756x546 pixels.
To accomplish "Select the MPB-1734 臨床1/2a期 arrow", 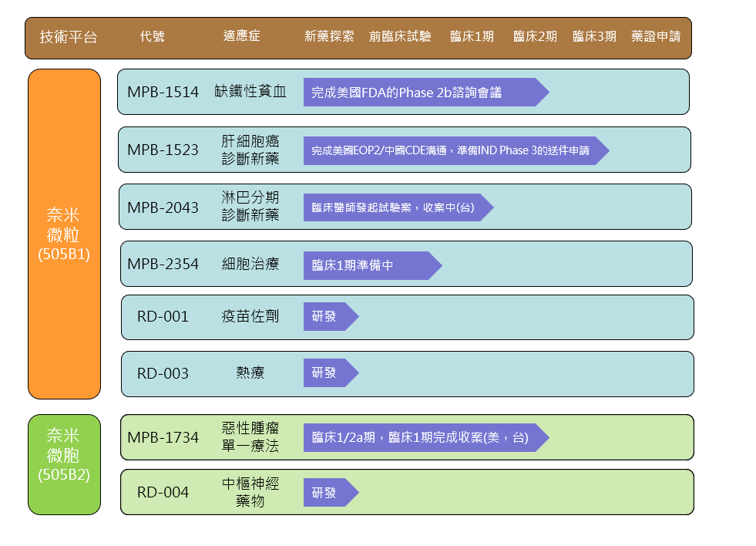I will [x=424, y=437].
